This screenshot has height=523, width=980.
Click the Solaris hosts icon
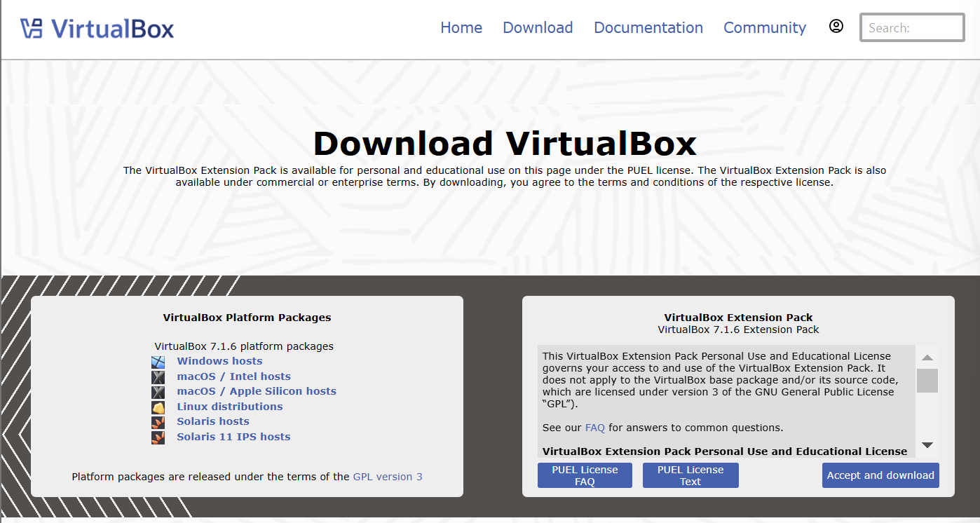(x=158, y=422)
